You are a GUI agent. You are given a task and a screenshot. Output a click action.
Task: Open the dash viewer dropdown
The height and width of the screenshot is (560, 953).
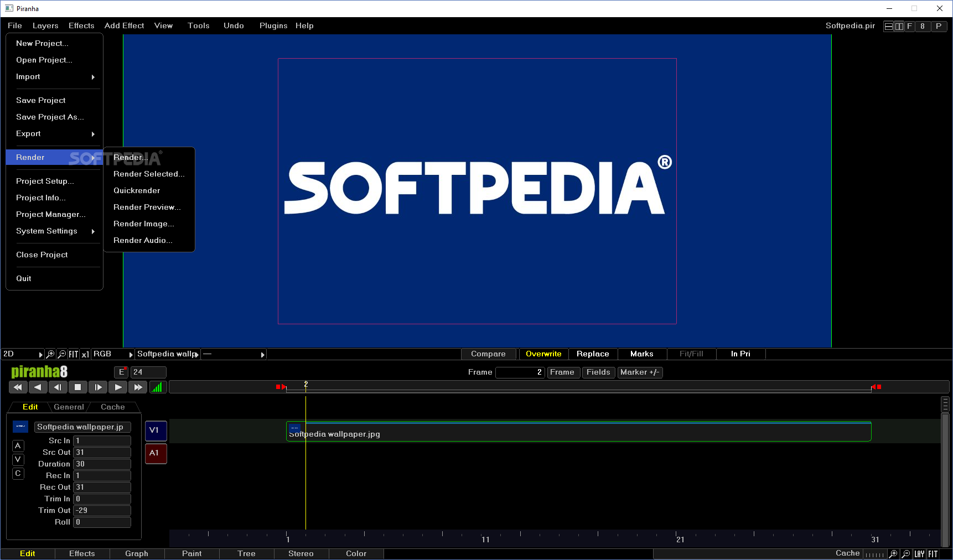[x=234, y=354]
